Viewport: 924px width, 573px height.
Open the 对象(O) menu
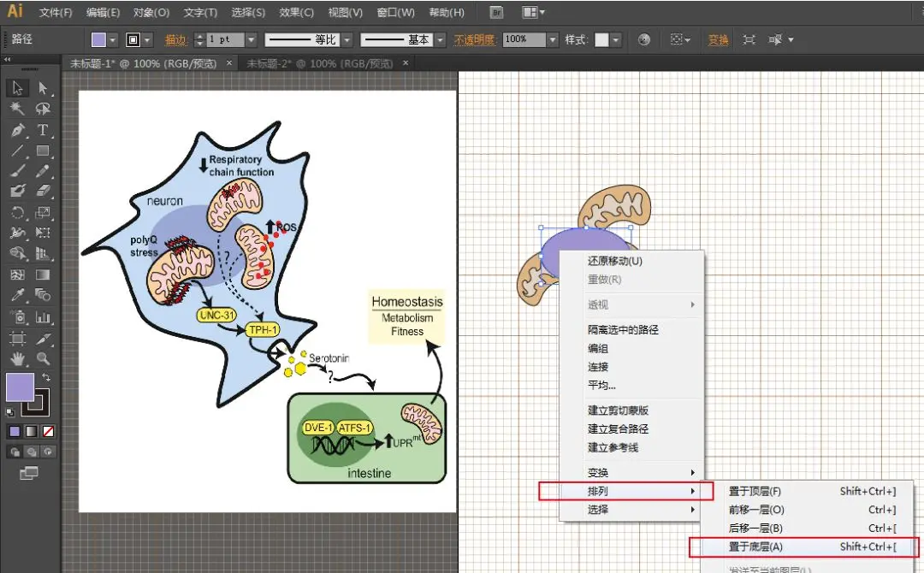click(x=151, y=12)
